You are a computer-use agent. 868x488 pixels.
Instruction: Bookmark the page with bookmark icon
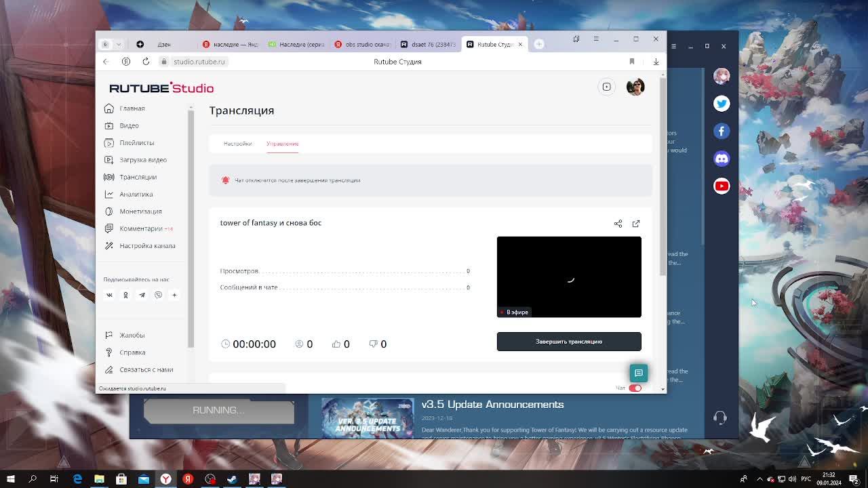pyautogui.click(x=632, y=62)
